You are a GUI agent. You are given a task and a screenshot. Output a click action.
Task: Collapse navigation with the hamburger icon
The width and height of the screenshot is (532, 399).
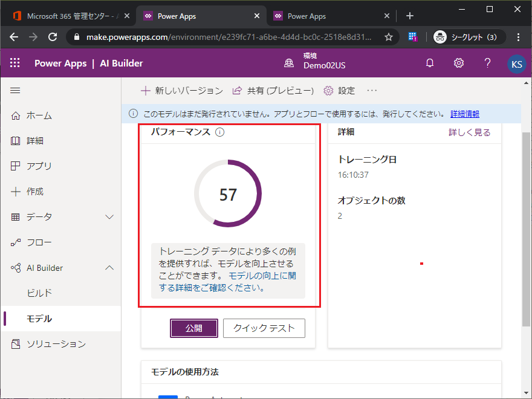pyautogui.click(x=16, y=91)
